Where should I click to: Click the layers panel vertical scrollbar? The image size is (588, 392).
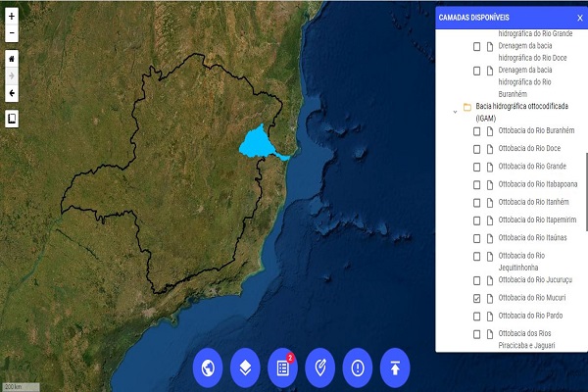[x=586, y=192]
